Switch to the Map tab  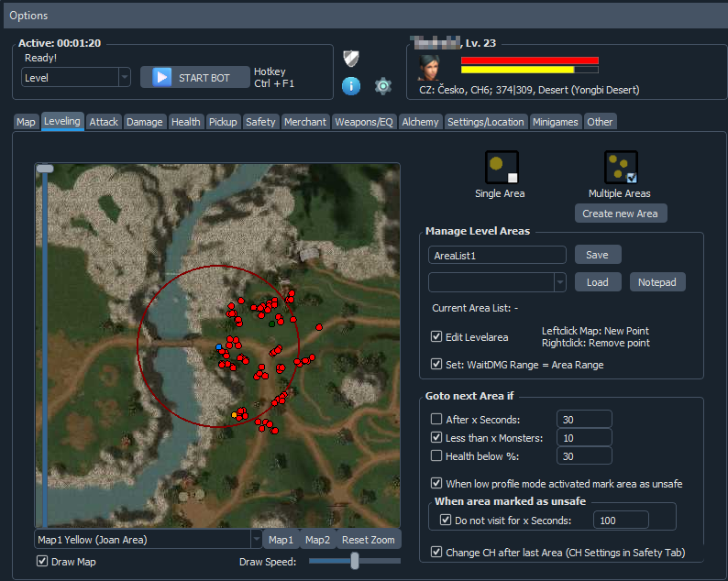tap(26, 122)
